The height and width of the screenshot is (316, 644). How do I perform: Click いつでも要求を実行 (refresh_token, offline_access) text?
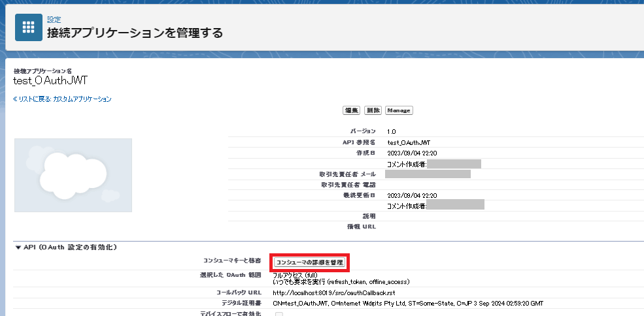click(341, 282)
